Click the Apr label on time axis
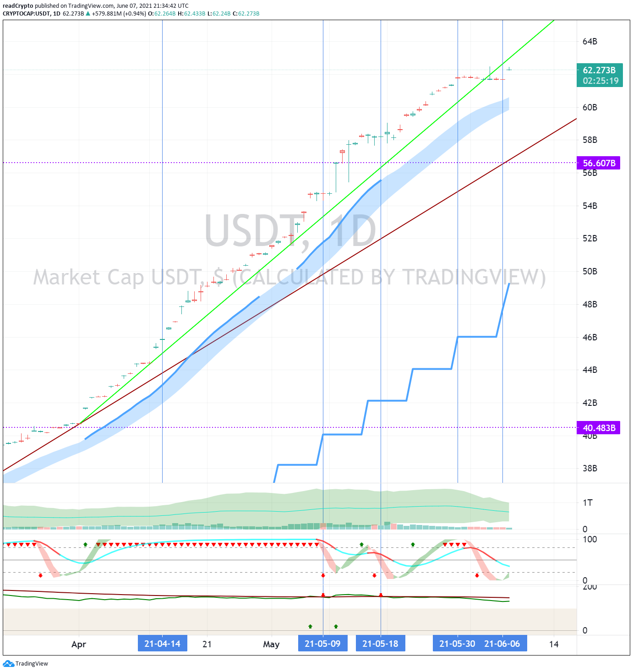633x672 pixels. click(x=79, y=644)
